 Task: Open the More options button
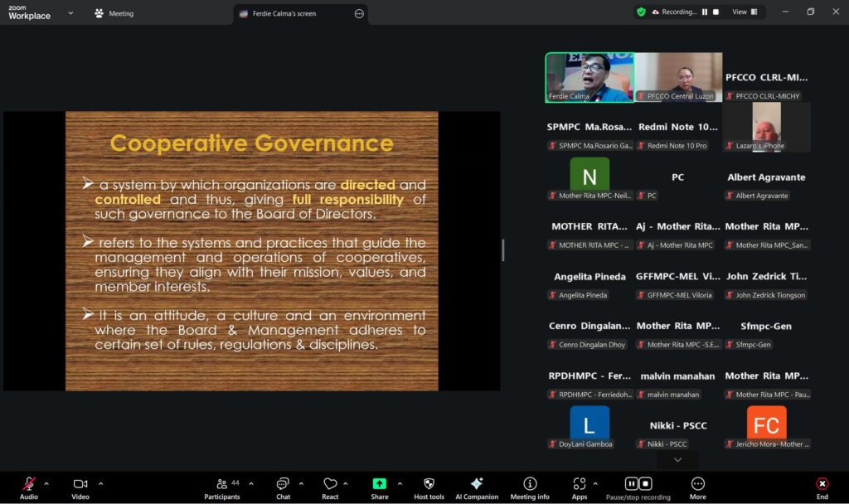coord(698,484)
